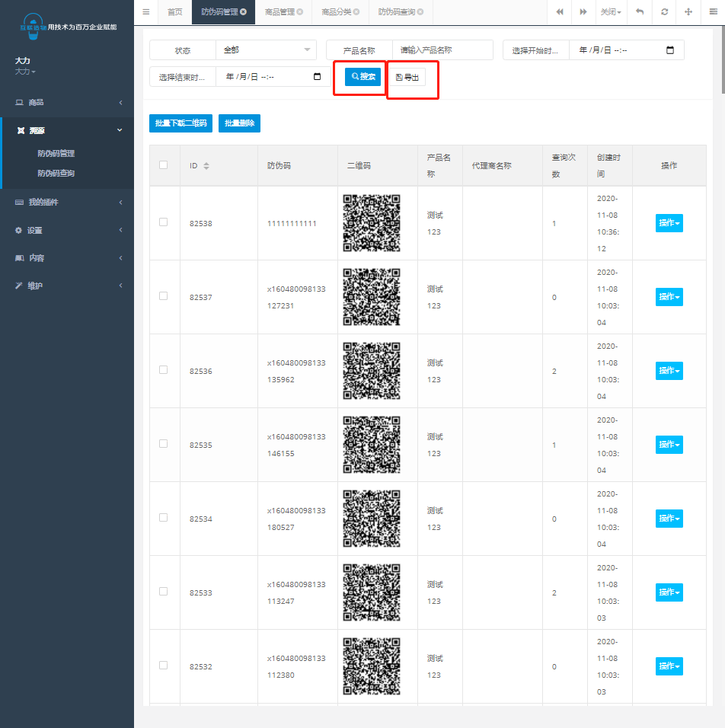The width and height of the screenshot is (725, 728).
Task: Click the QR code in row 82536
Action: [372, 371]
